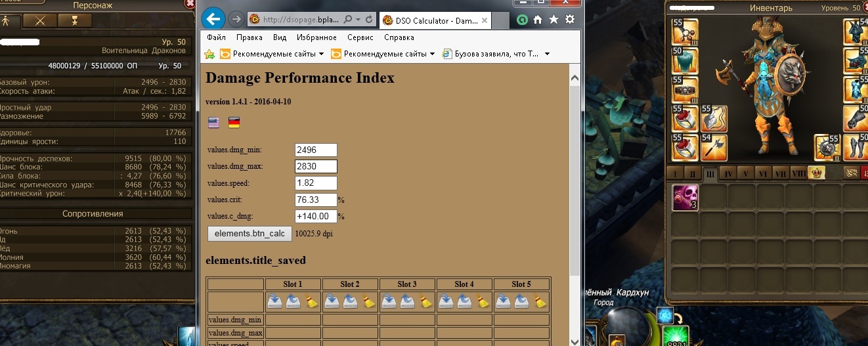This screenshot has height=346, width=868.
Task: Switch page language to English flag
Action: click(214, 122)
